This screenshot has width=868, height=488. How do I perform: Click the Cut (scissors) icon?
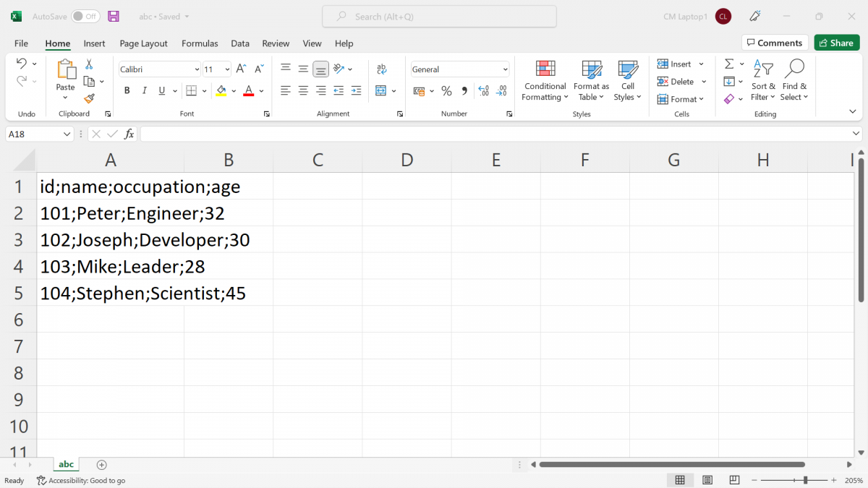[90, 64]
